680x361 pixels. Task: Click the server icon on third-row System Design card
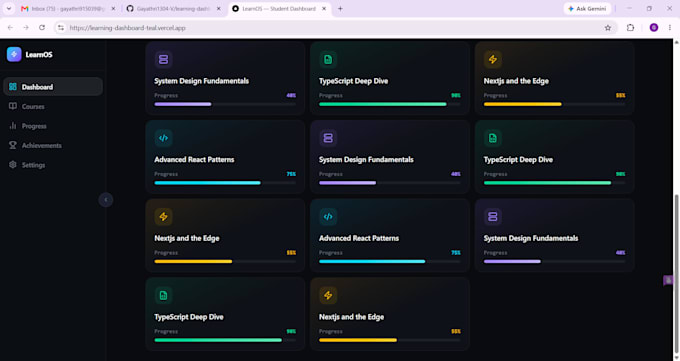493,217
